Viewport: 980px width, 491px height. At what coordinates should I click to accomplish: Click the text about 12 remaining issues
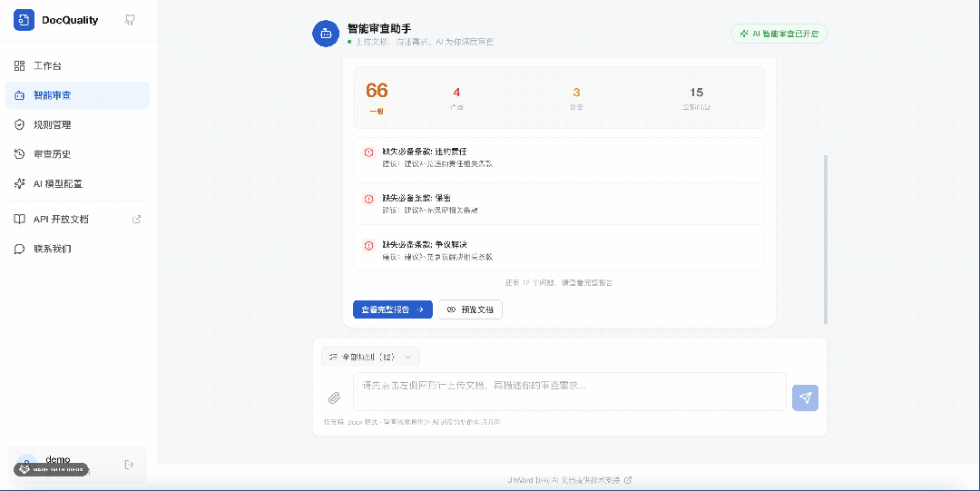click(559, 283)
